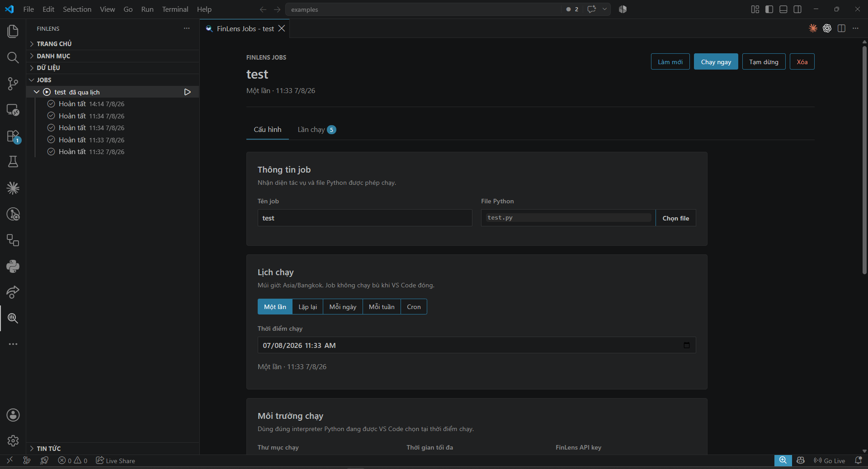Customize layout from title bar
868x469 pixels.
coord(755,9)
